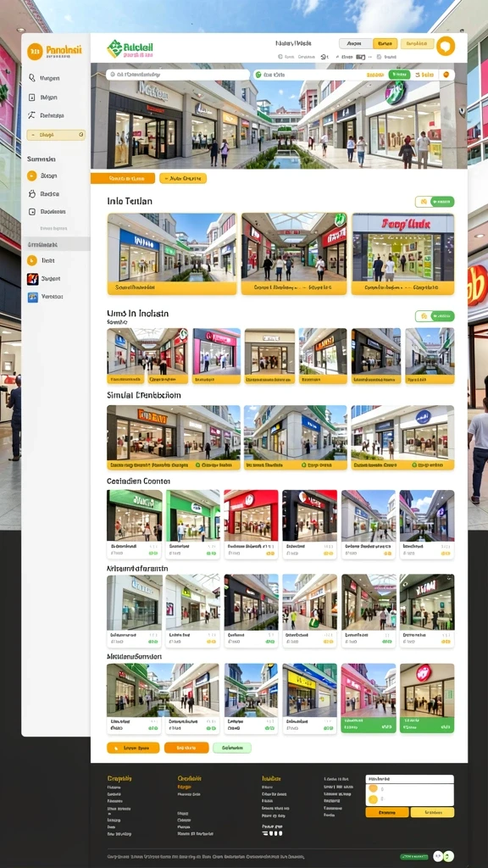Viewport: 488px width, 868px height.
Task: Click the solid orange button below hero image
Action: (x=123, y=178)
